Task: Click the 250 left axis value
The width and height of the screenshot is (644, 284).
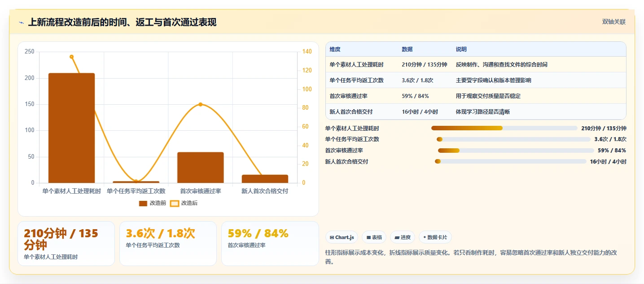Action: (x=29, y=52)
